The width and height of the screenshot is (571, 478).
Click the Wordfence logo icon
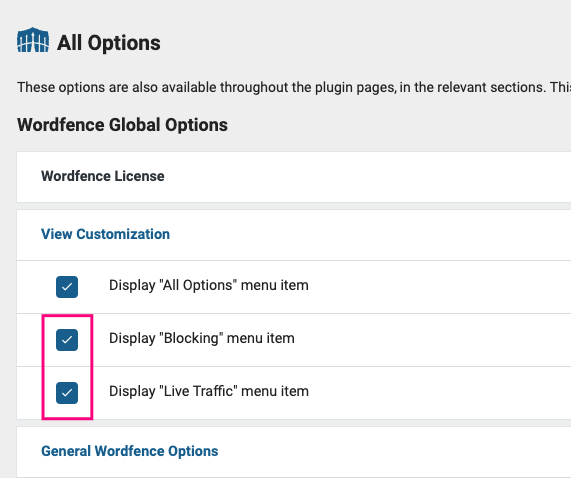(x=33, y=40)
